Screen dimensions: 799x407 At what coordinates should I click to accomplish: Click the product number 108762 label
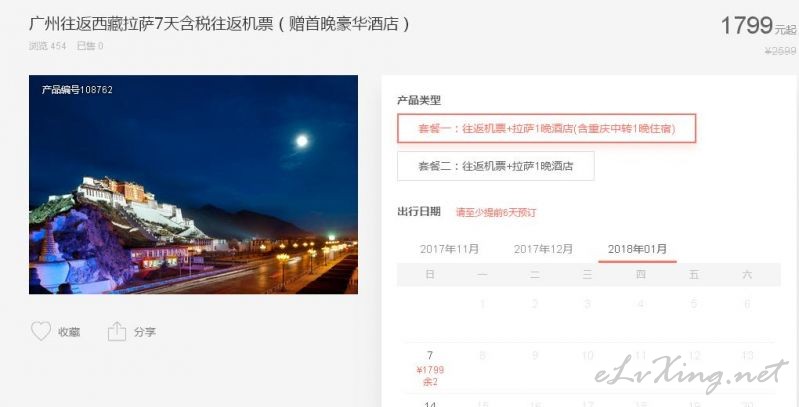77,90
